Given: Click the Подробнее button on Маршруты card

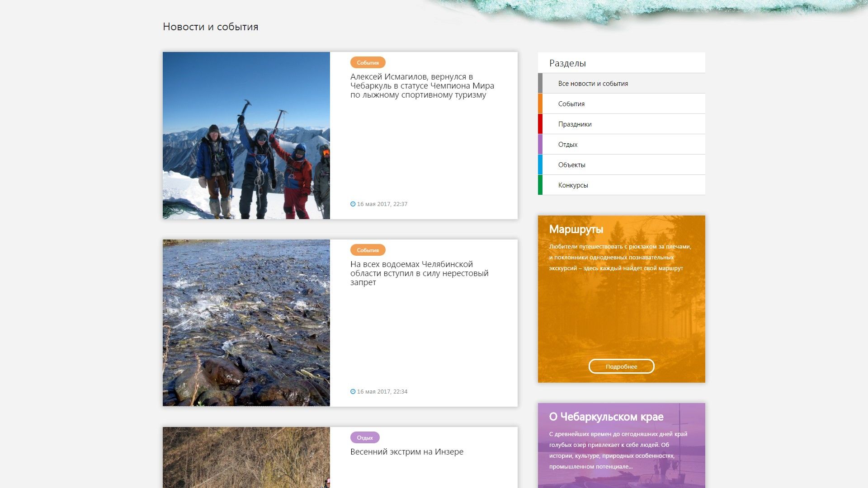Looking at the screenshot, I should [x=622, y=366].
